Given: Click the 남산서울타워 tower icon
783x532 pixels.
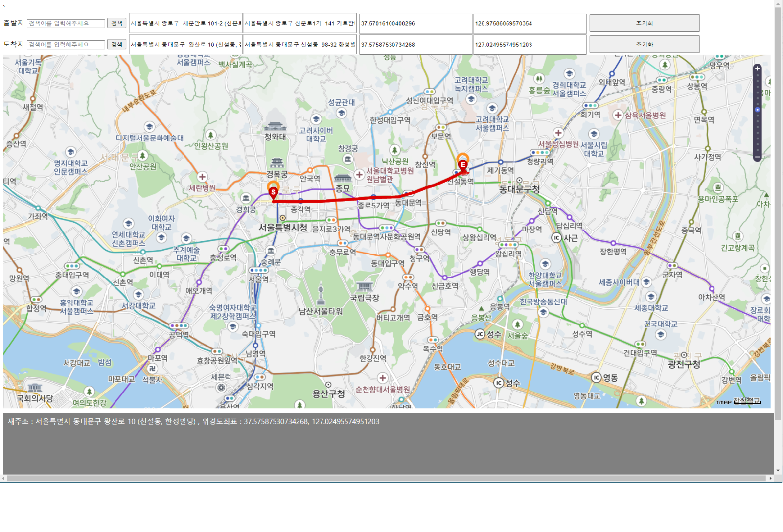Looking at the screenshot, I should click(321, 295).
